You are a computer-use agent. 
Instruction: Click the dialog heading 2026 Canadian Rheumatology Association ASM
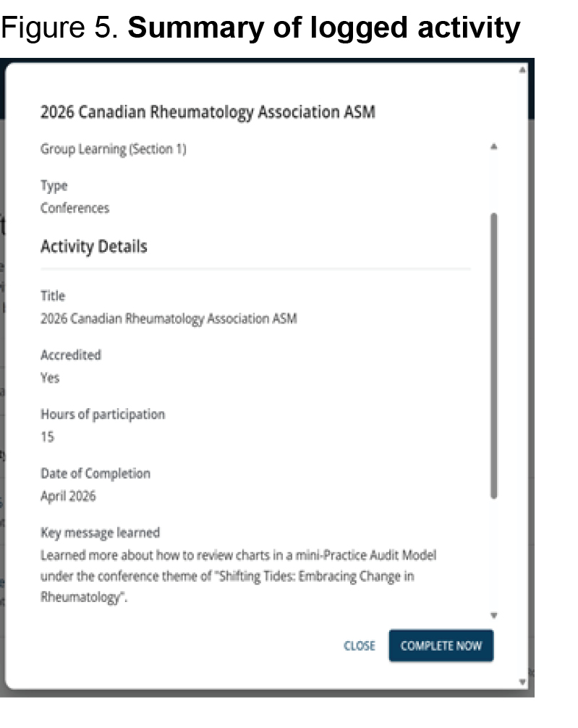point(208,112)
